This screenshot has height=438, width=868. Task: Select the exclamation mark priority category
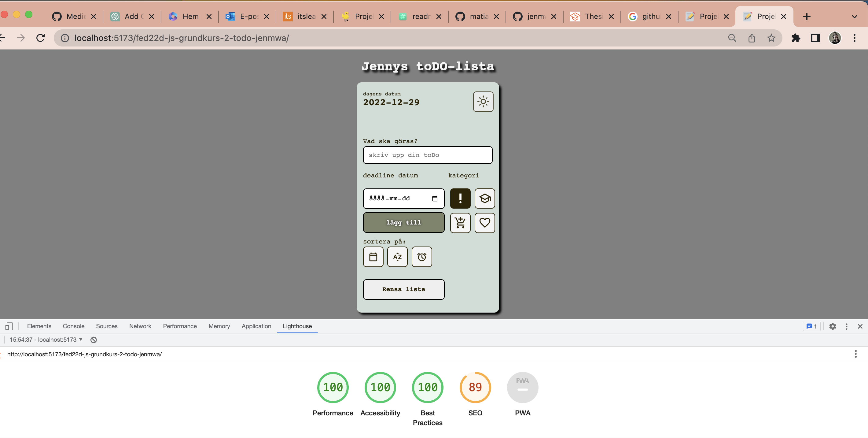(460, 199)
